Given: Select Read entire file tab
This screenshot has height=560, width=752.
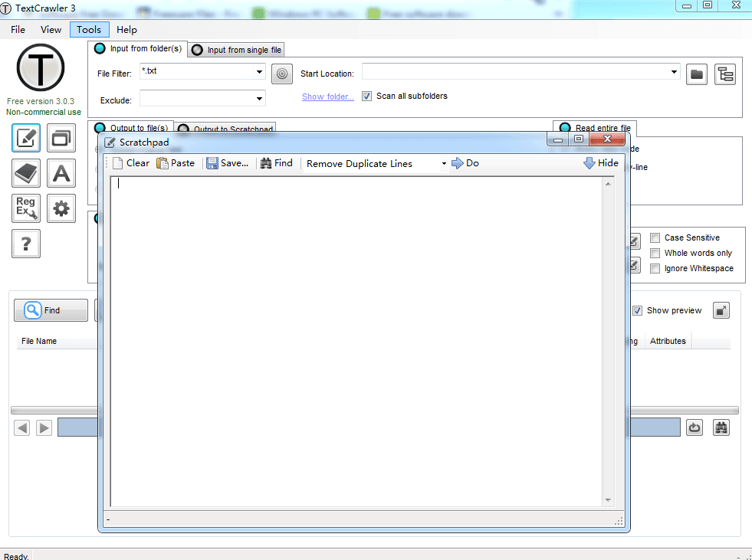Looking at the screenshot, I should tap(595, 127).
